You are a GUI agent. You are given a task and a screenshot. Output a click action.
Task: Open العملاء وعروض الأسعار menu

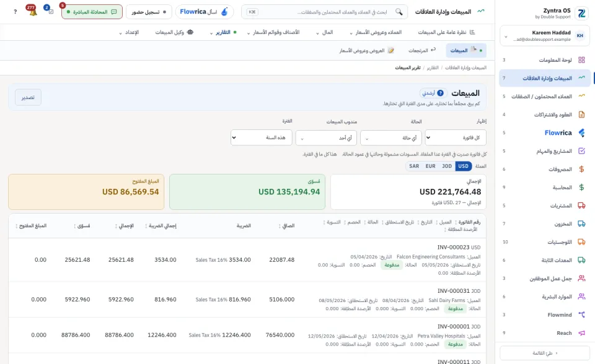coord(376,32)
